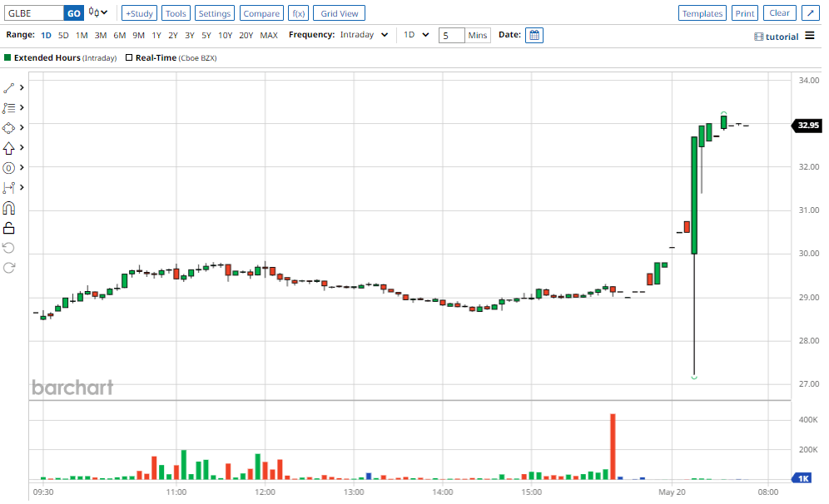Expand shapes tool options chevron

(x=22, y=128)
